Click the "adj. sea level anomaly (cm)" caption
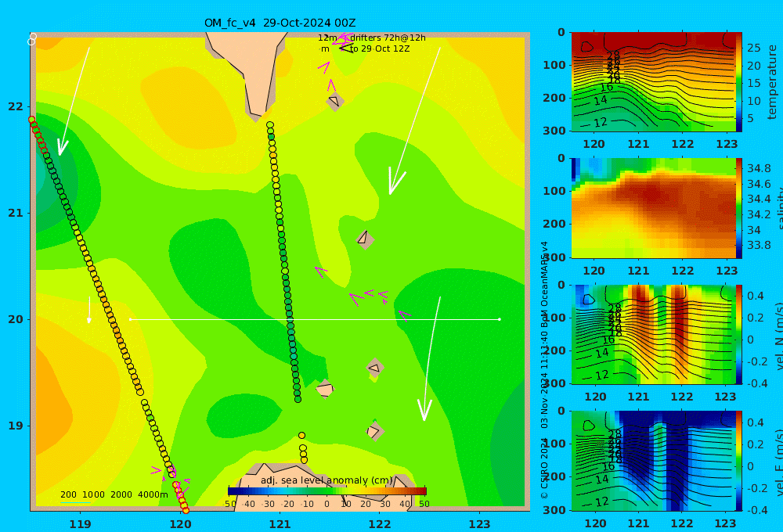This screenshot has height=532, width=783. [327, 480]
